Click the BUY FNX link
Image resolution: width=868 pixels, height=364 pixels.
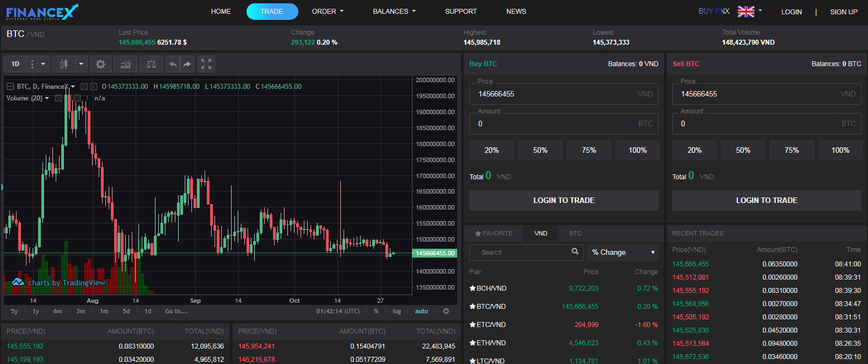714,11
